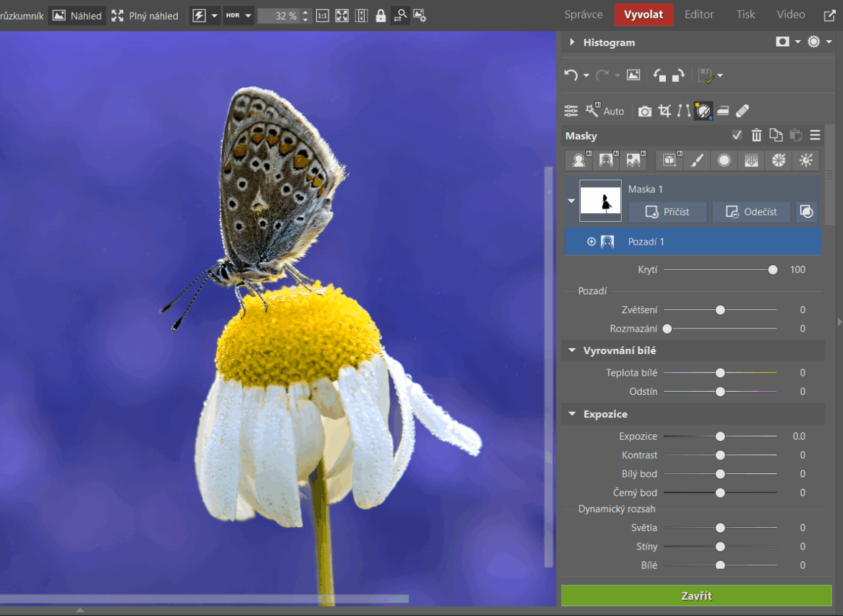The height and width of the screenshot is (616, 843).
Task: Click the Krytí slider handle
Action: tap(773, 270)
